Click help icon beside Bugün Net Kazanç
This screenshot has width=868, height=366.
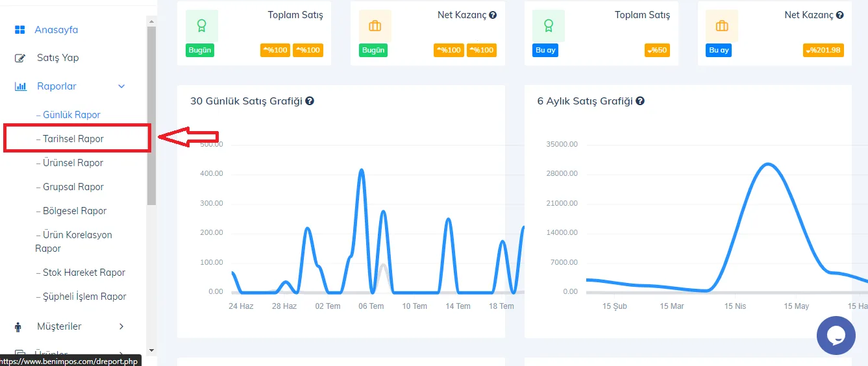tap(493, 15)
